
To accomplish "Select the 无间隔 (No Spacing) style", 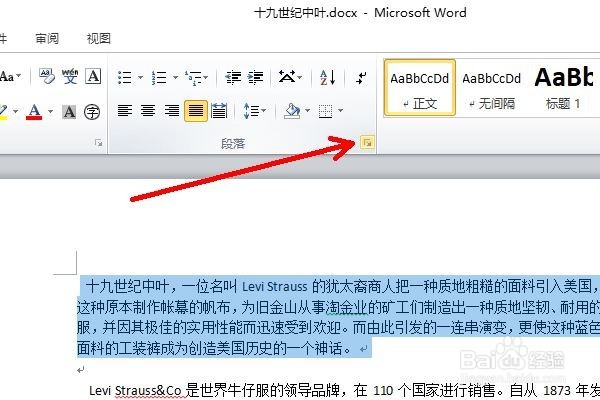I will [x=492, y=87].
